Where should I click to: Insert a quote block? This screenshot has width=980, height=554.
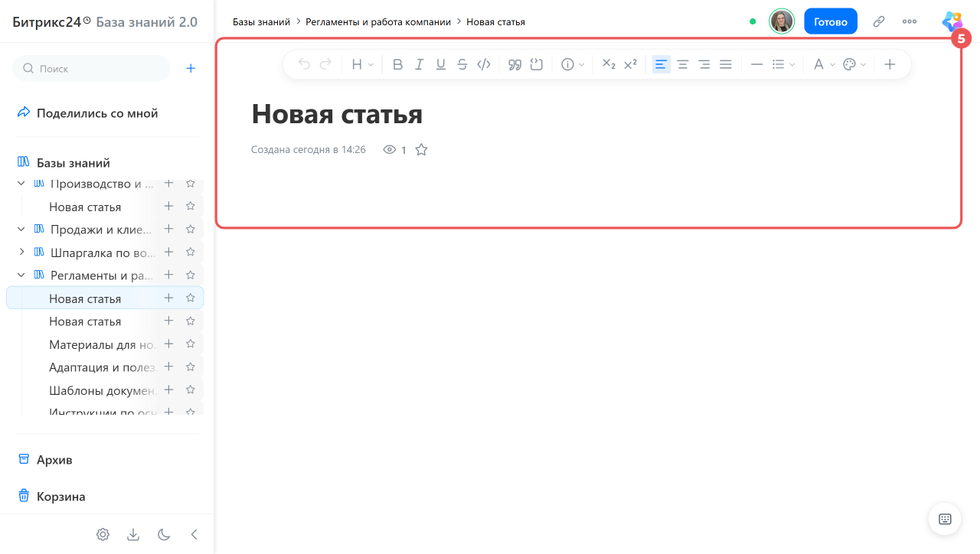click(515, 65)
